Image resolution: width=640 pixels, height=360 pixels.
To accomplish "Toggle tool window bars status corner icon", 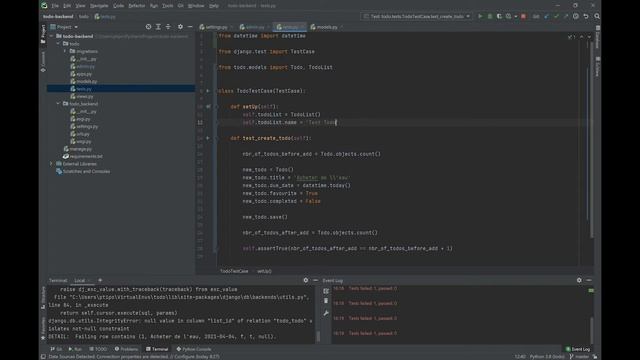I will click(x=43, y=357).
